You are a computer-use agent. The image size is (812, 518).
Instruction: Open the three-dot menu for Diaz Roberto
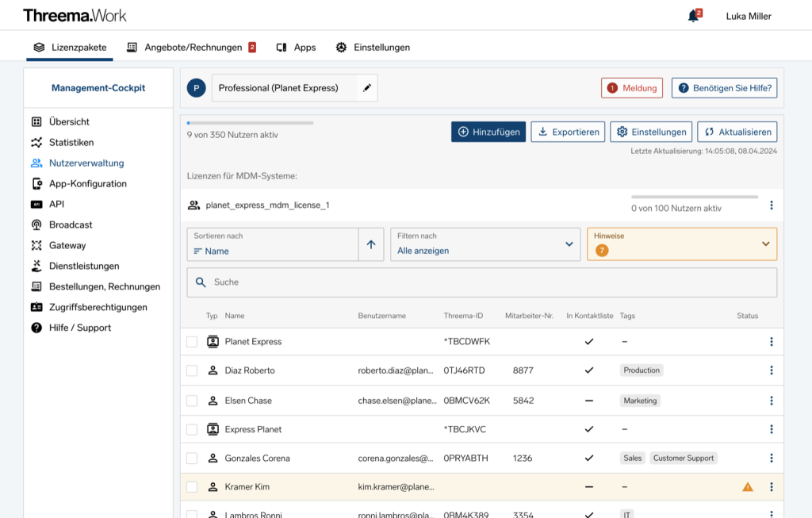click(x=771, y=370)
